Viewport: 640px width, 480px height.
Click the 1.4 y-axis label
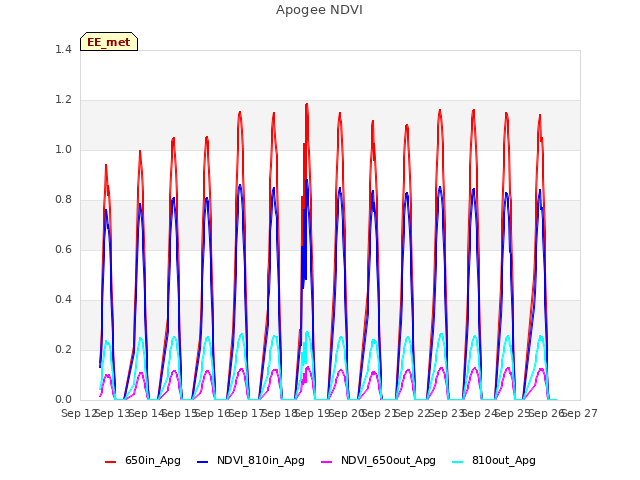[63, 49]
